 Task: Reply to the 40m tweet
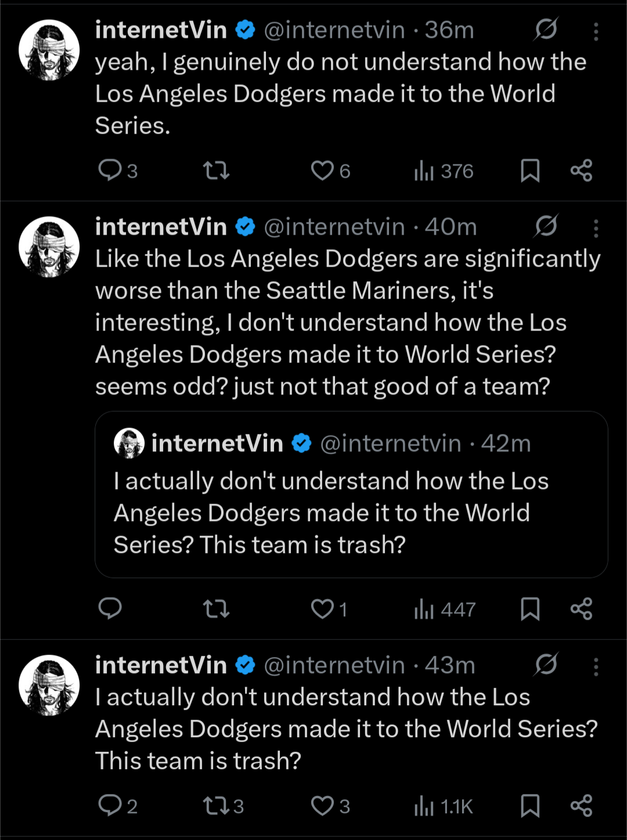click(x=110, y=609)
